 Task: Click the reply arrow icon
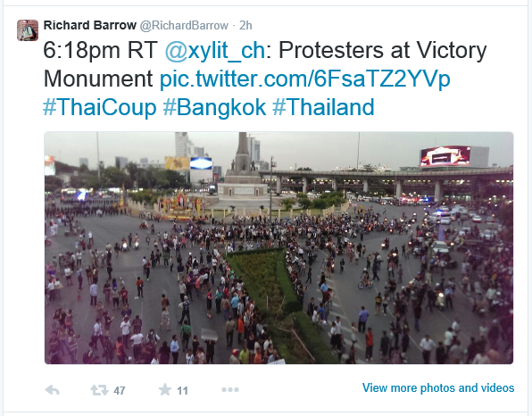point(53,390)
